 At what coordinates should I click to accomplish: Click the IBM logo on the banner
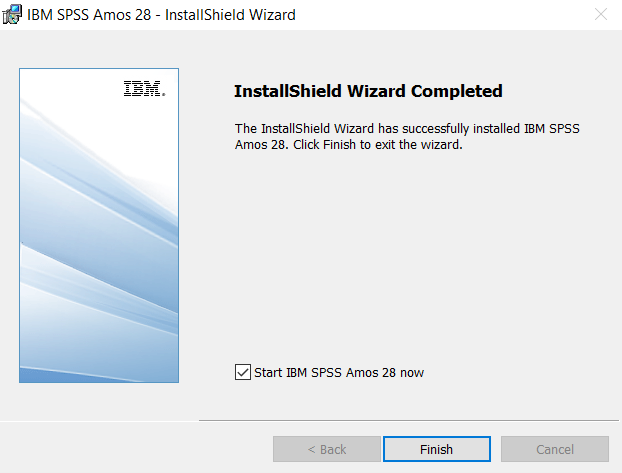tap(144, 89)
